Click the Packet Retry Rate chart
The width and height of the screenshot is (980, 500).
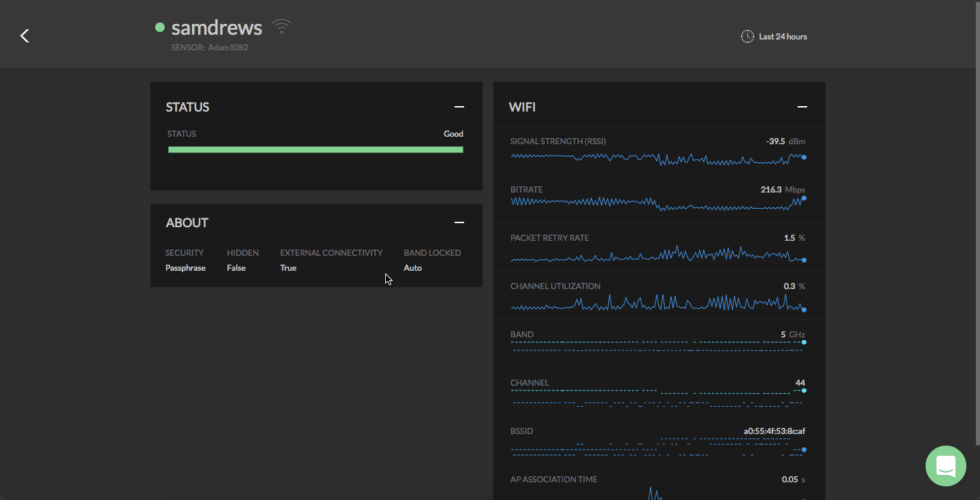pyautogui.click(x=657, y=255)
